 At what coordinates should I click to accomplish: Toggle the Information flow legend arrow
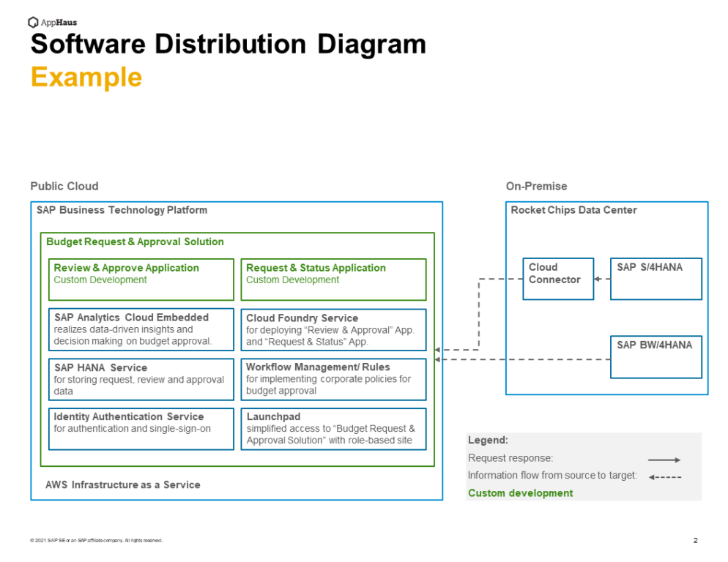pos(664,476)
